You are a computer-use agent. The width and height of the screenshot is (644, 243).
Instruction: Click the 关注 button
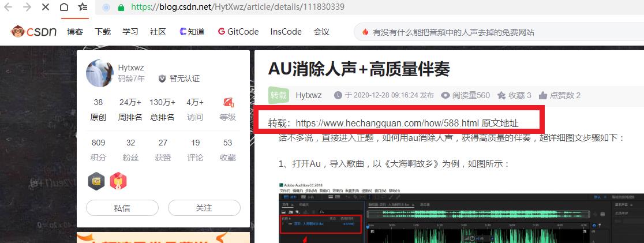204,208
